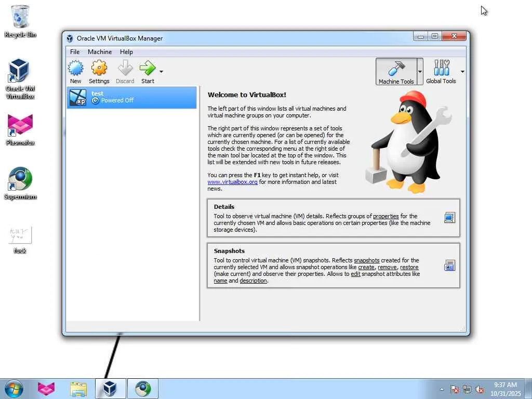Click the VirtualBox taskbar button
Screen dimensions: 532x399
tap(110, 389)
